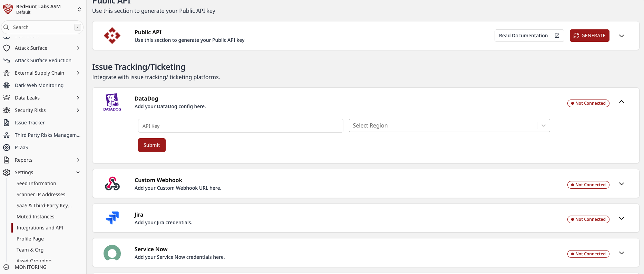Collapse the DataDog integration panel
Viewport: 644px width, 274px height.
pyautogui.click(x=621, y=102)
